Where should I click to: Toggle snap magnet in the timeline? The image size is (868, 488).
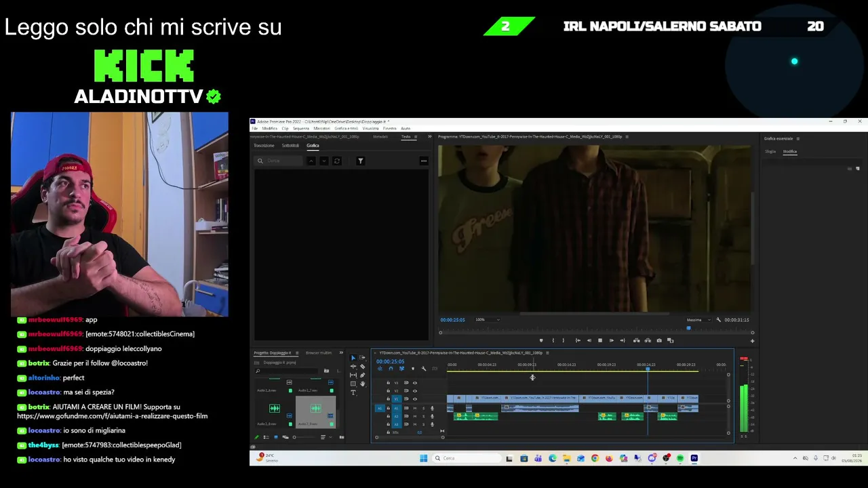click(x=391, y=369)
